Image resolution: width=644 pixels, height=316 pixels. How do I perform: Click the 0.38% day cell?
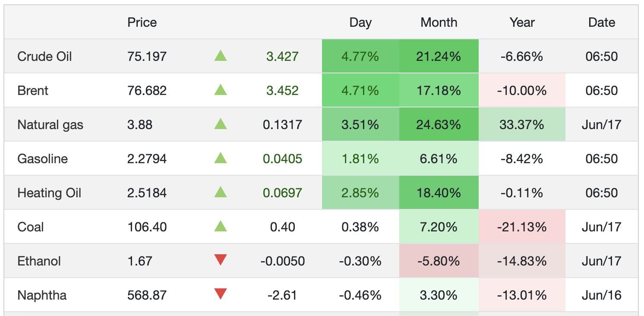[x=360, y=227]
